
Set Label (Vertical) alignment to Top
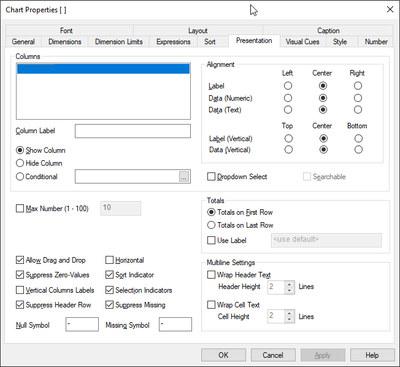click(288, 138)
